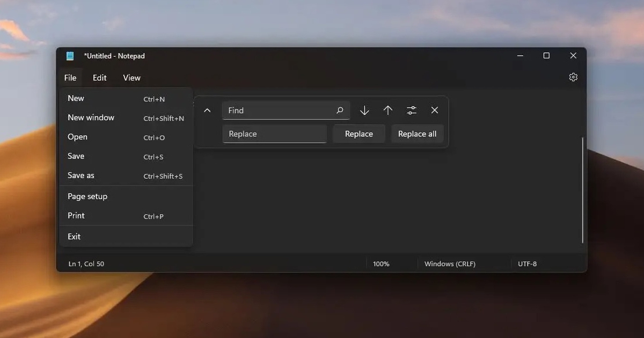Image resolution: width=644 pixels, height=338 pixels.
Task: Click the UTF-8 encoding indicator
Action: click(x=527, y=264)
